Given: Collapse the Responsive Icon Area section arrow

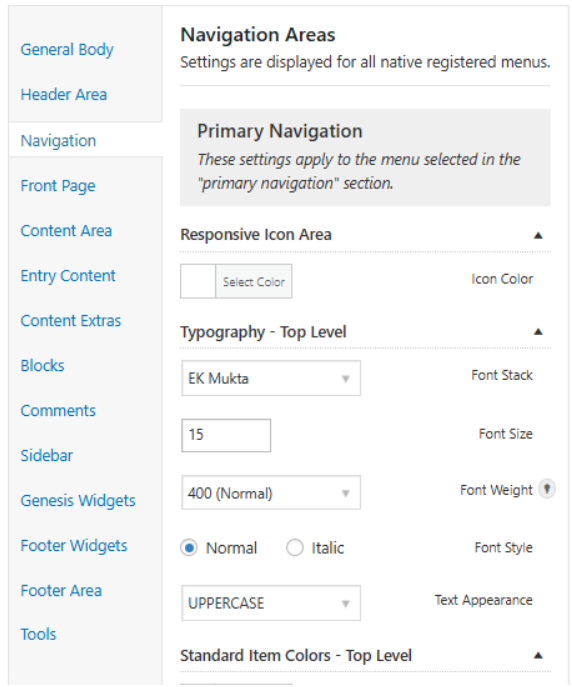Looking at the screenshot, I should (538, 236).
